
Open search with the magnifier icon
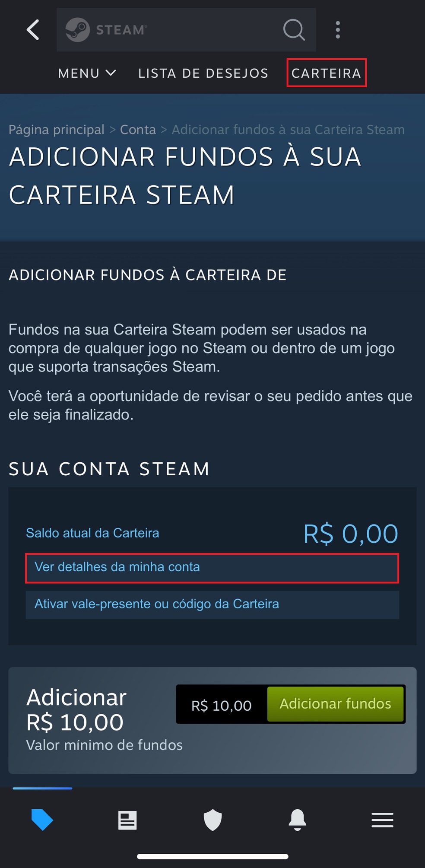[x=294, y=30]
